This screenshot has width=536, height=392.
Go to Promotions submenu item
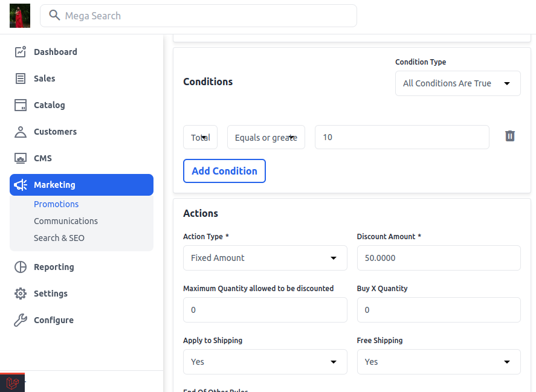click(x=56, y=204)
